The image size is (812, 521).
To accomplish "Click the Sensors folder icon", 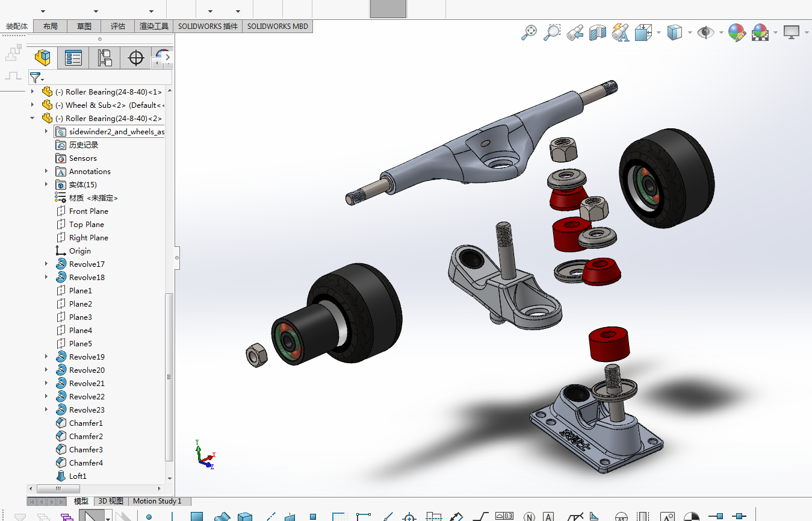I will [61, 158].
